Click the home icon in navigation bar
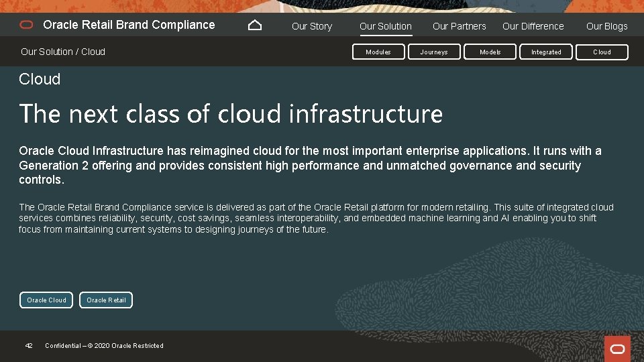 click(x=255, y=25)
